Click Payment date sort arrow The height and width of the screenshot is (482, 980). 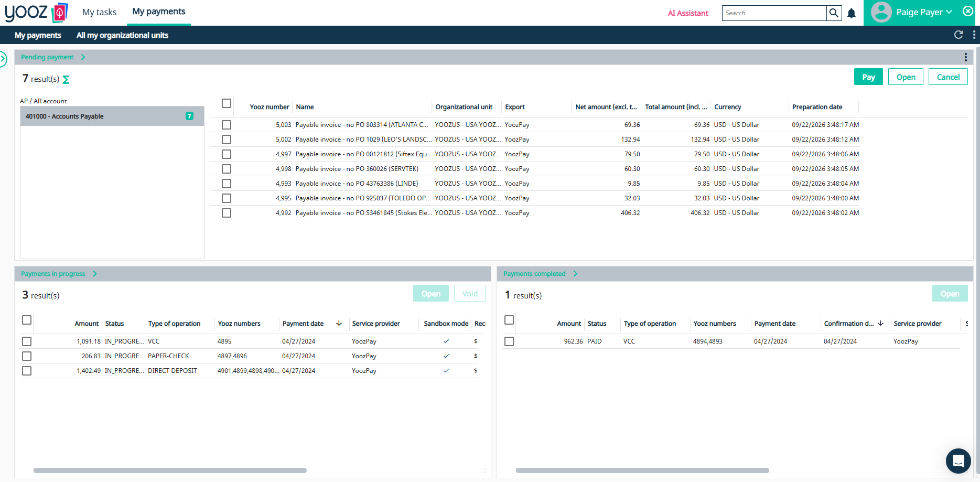(339, 324)
